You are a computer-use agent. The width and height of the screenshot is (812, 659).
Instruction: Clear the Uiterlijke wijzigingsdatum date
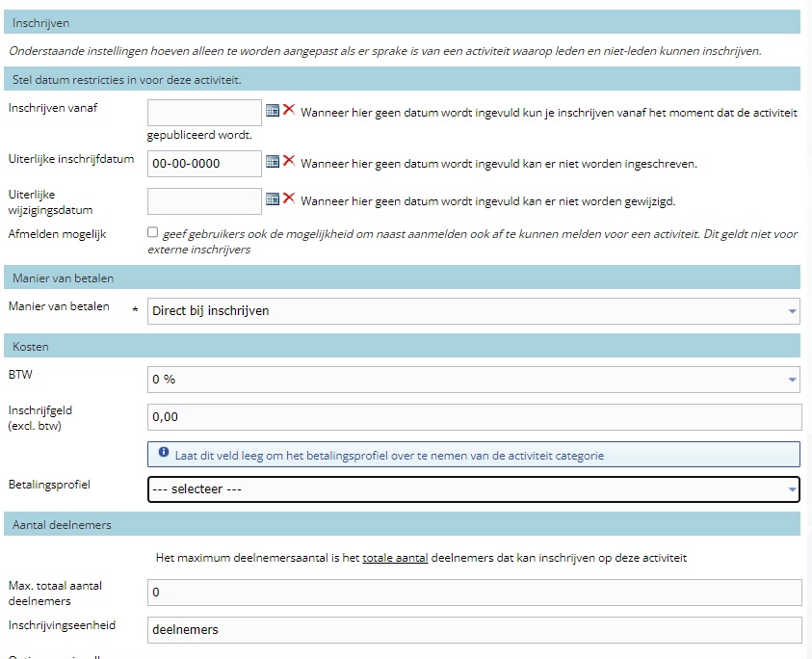point(289,199)
